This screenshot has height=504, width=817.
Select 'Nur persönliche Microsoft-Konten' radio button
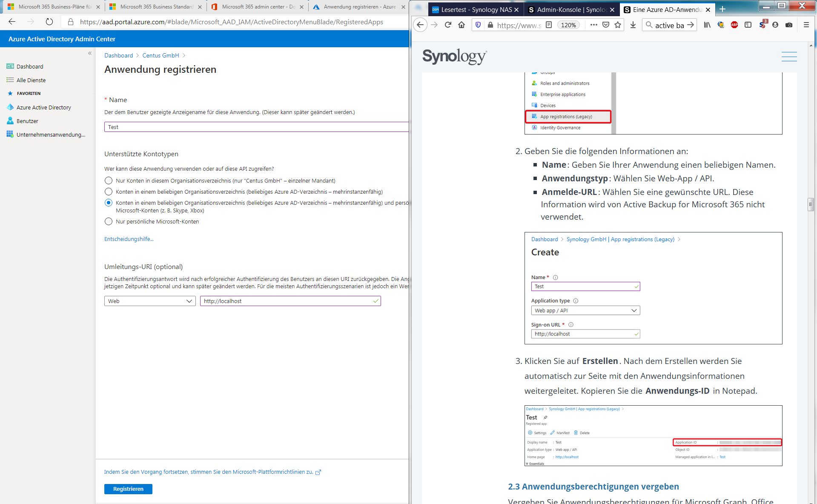109,221
